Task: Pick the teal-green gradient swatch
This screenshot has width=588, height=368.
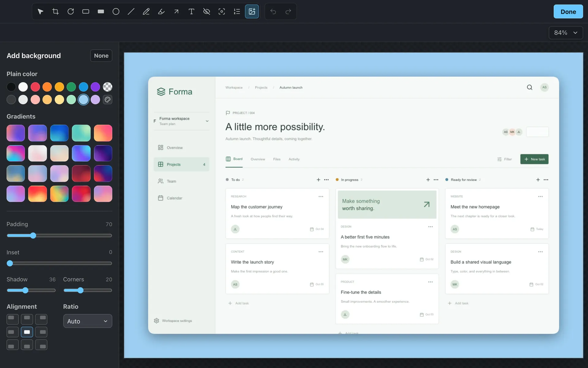Action: 81,133
